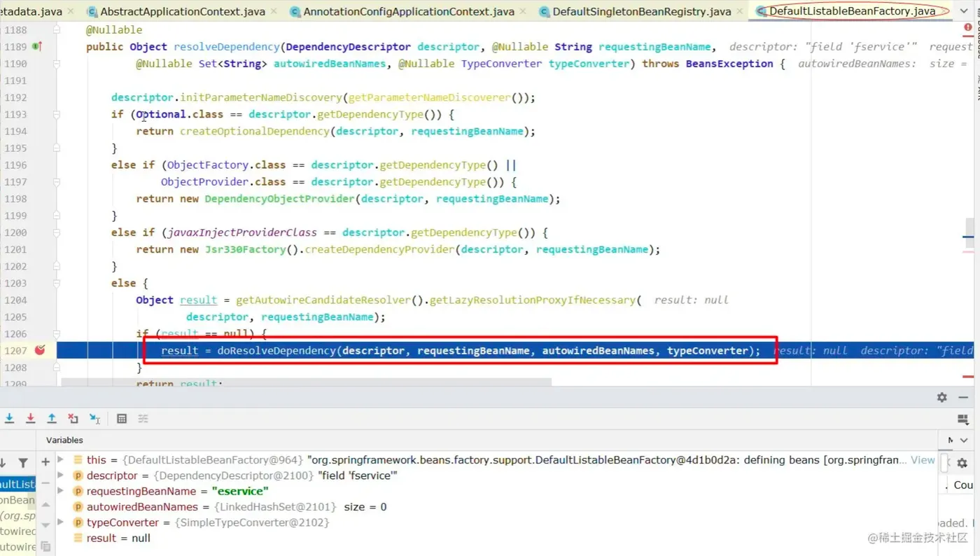Click the resolveDependency method name on line 1189
980x556 pixels.
coord(226,47)
